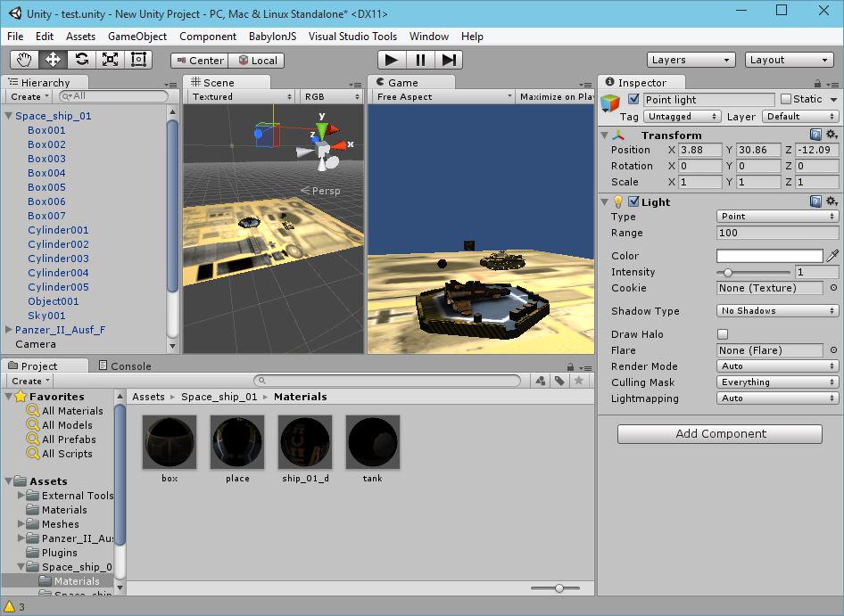
Task: Open Transform component gear menu
Action: [x=832, y=135]
